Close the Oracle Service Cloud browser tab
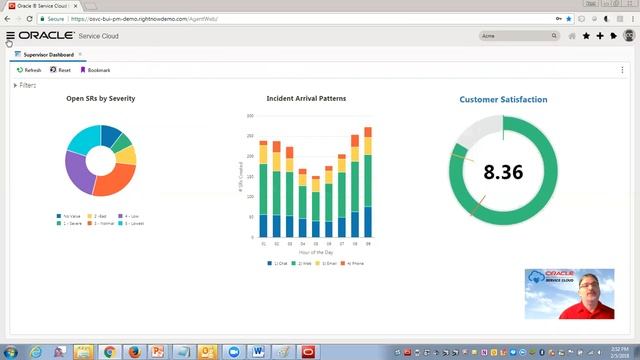Screen dimensions: 640x360 76,6
